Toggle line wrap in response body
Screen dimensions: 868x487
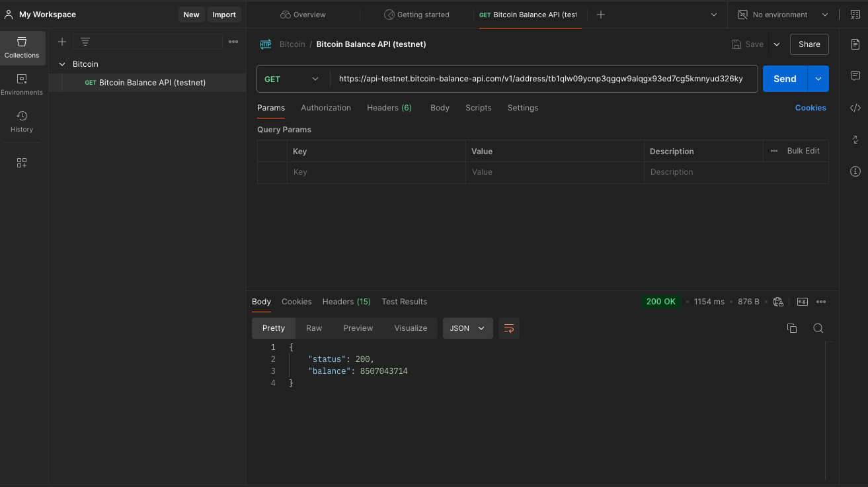click(508, 328)
